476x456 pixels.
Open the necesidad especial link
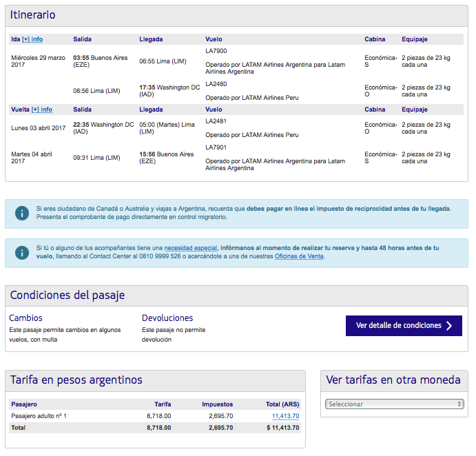tap(191, 248)
